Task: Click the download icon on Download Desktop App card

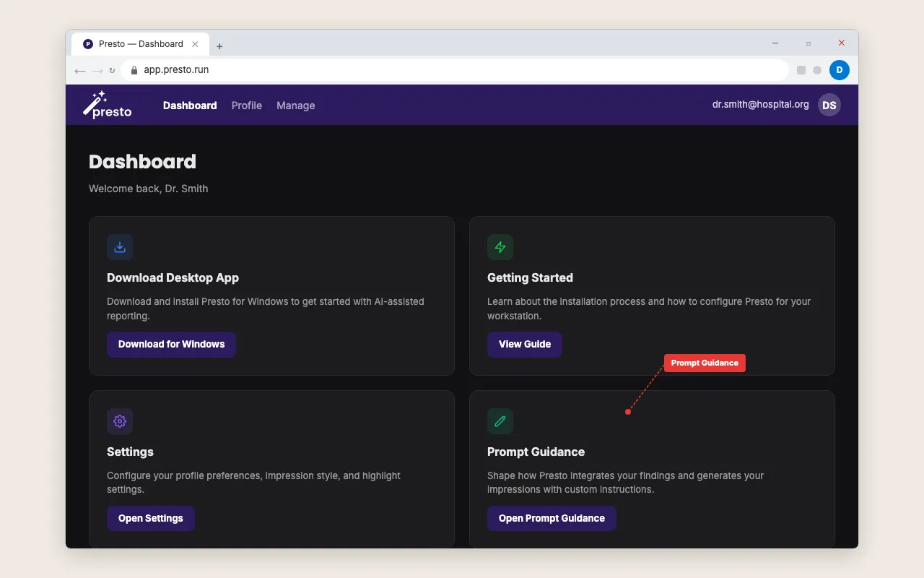Action: (120, 246)
